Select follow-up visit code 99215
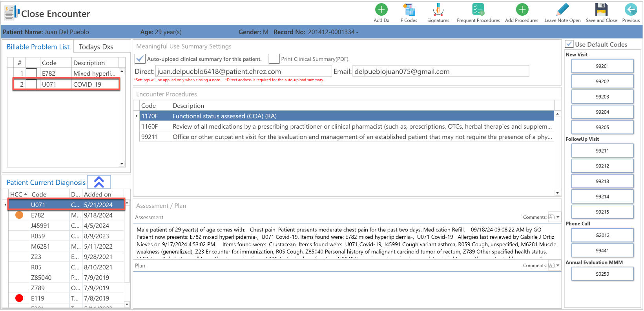 pos(602,212)
